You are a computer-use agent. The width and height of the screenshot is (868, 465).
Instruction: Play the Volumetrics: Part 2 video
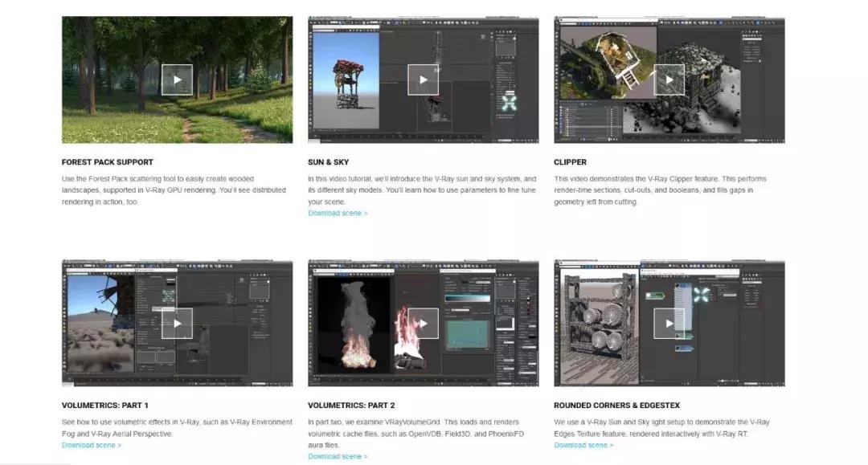423,324
